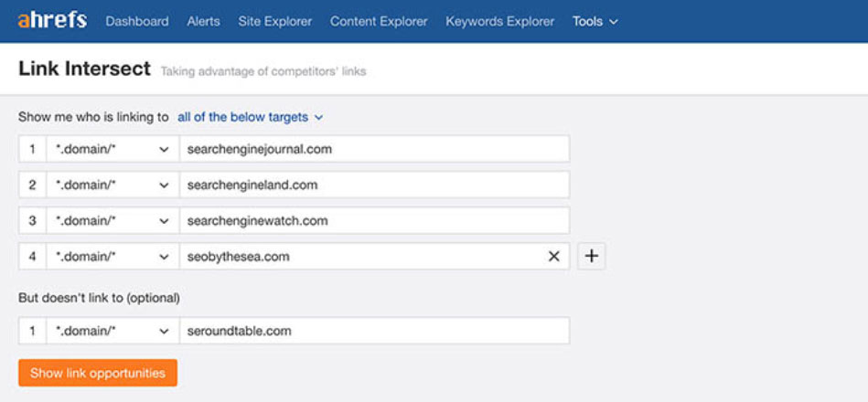Viewport: 868px width, 402px height.
Task: Open mode dropdown for seobythesea.com row
Action: coord(113,257)
